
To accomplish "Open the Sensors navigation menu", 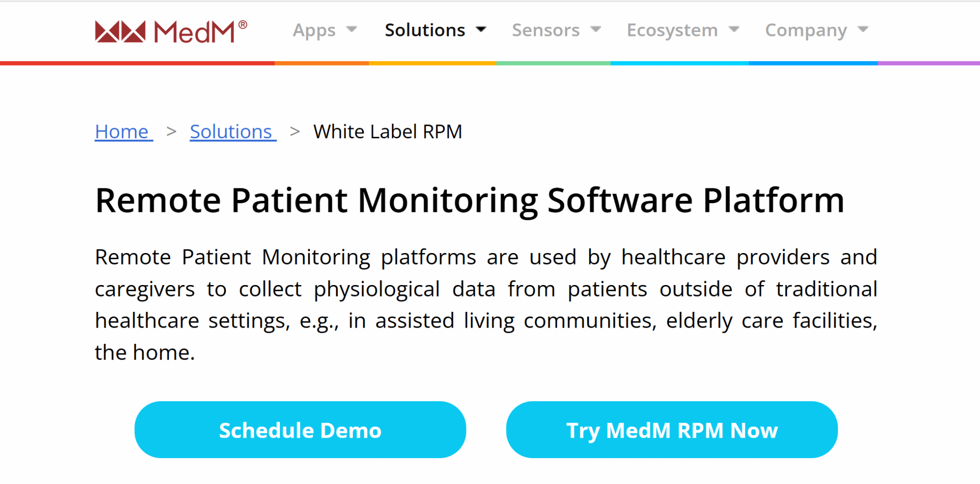I will 546,30.
